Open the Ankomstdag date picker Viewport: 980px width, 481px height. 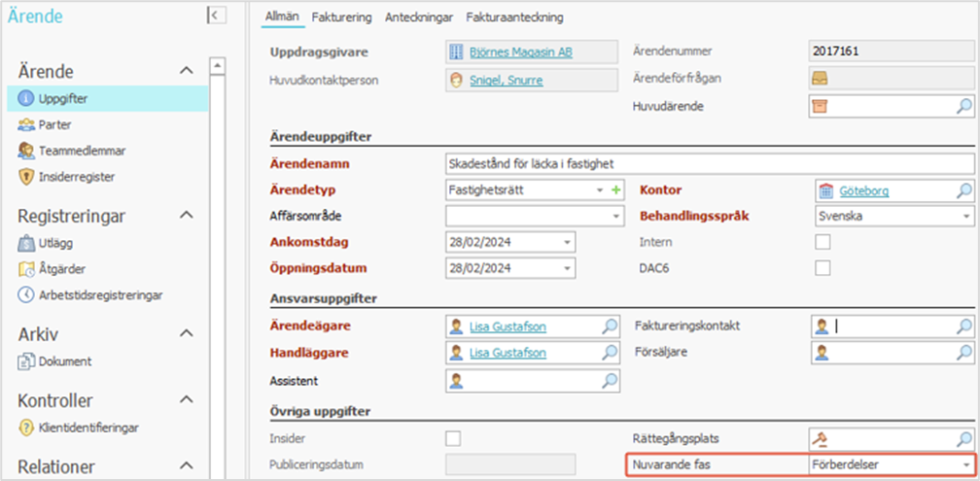tap(567, 242)
